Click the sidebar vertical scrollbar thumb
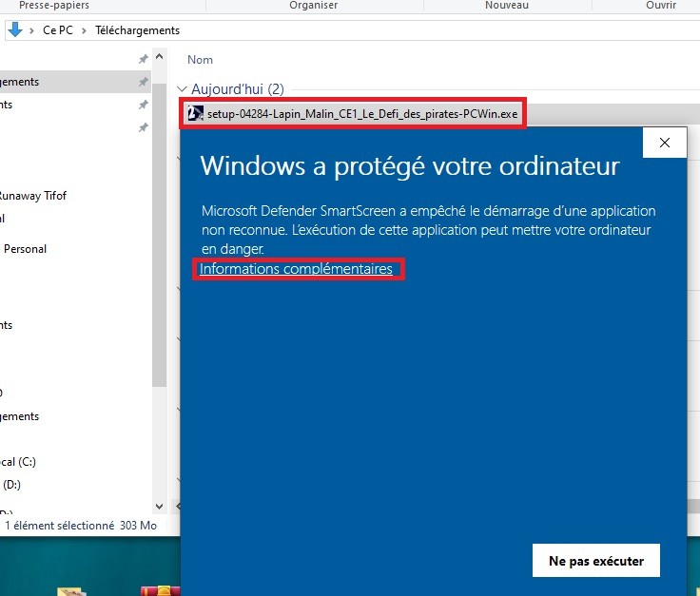The height and width of the screenshot is (596, 700). [x=160, y=234]
